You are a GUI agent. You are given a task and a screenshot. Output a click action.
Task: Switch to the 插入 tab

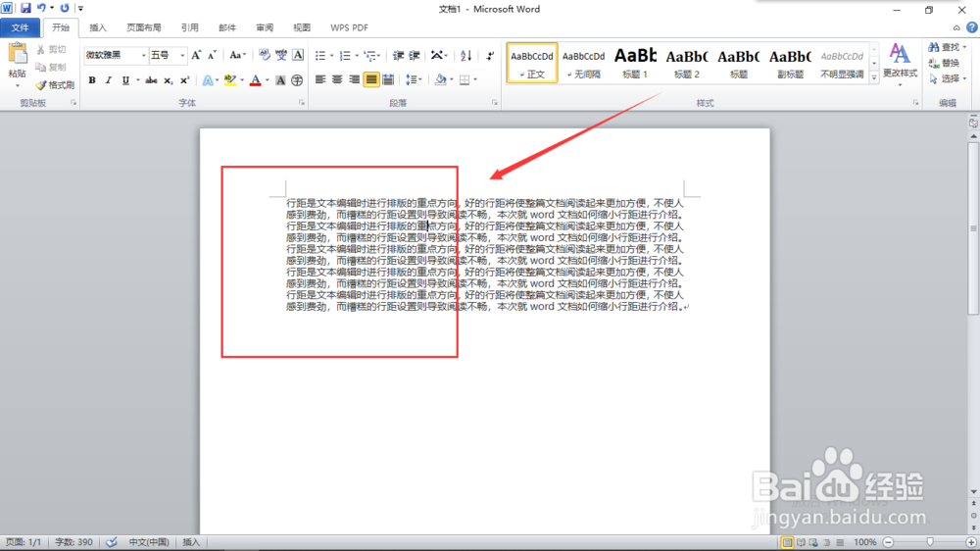[x=97, y=27]
